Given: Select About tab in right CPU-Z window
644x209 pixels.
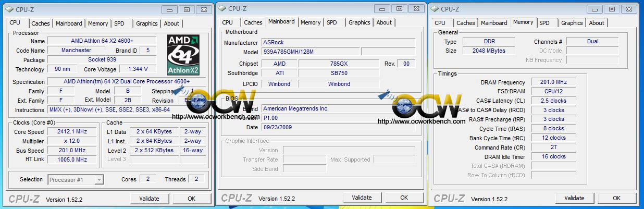Looking at the screenshot, I should (597, 23).
